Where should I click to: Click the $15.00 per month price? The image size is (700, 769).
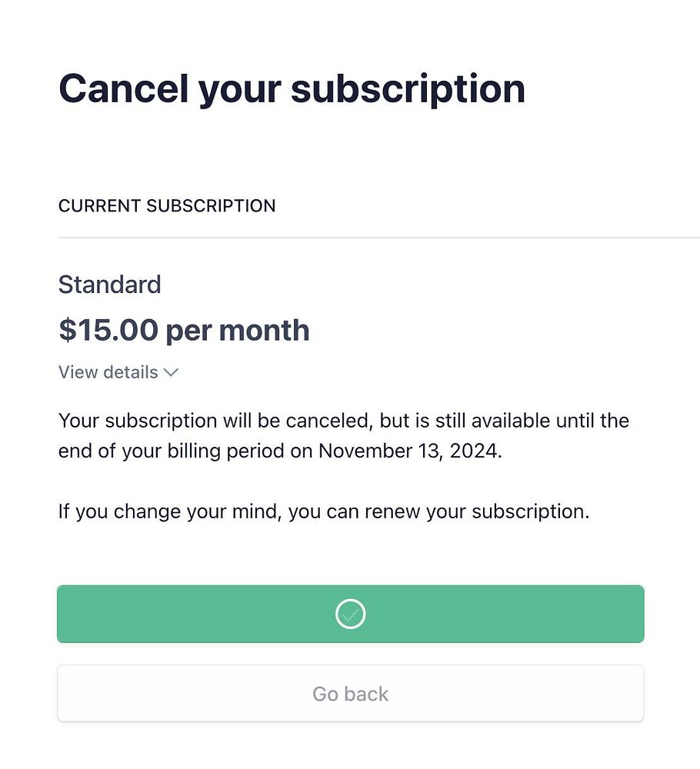(x=184, y=330)
